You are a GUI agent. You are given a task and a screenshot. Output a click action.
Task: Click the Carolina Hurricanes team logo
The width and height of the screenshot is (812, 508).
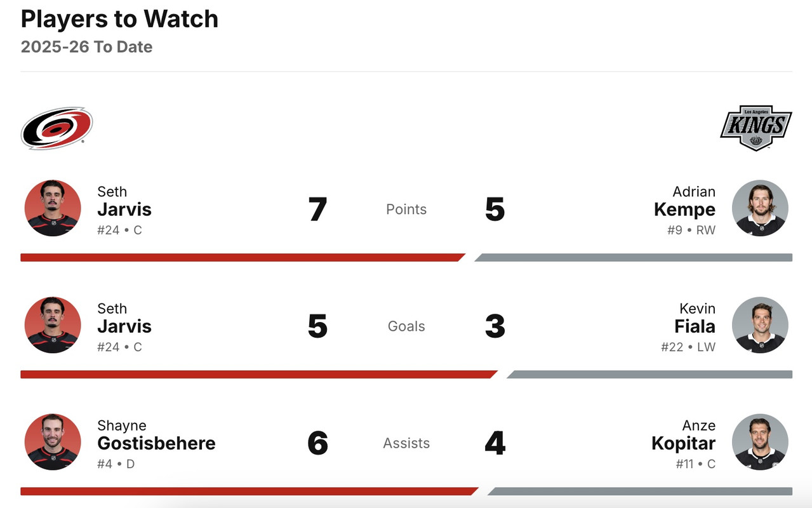pyautogui.click(x=57, y=128)
